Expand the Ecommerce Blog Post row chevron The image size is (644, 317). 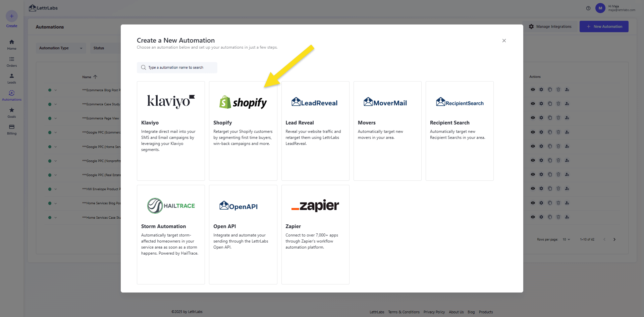coord(56,90)
